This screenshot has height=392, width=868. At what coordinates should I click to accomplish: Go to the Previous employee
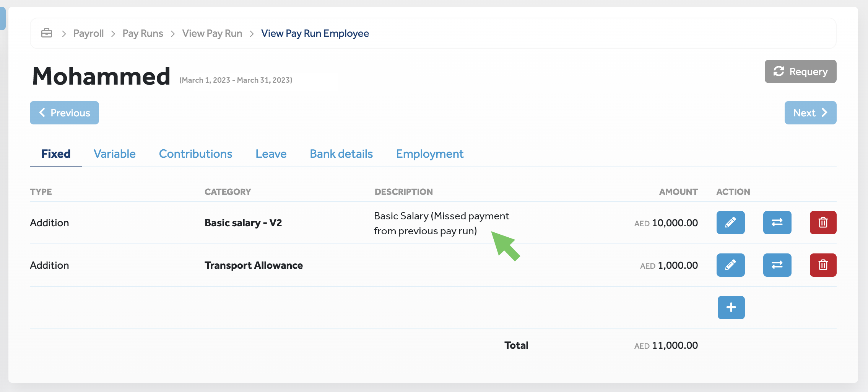click(64, 113)
